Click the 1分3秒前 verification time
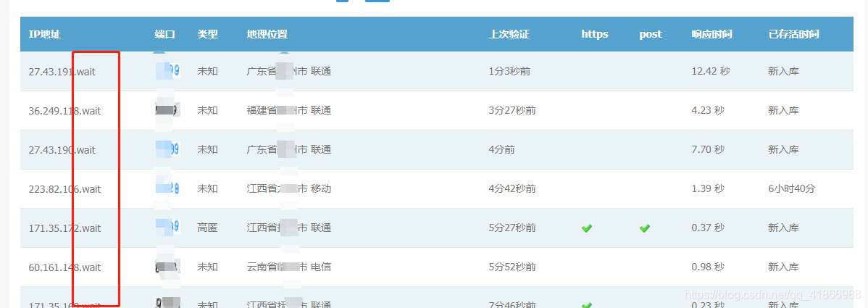Image resolution: width=868 pixels, height=308 pixels. pos(509,71)
